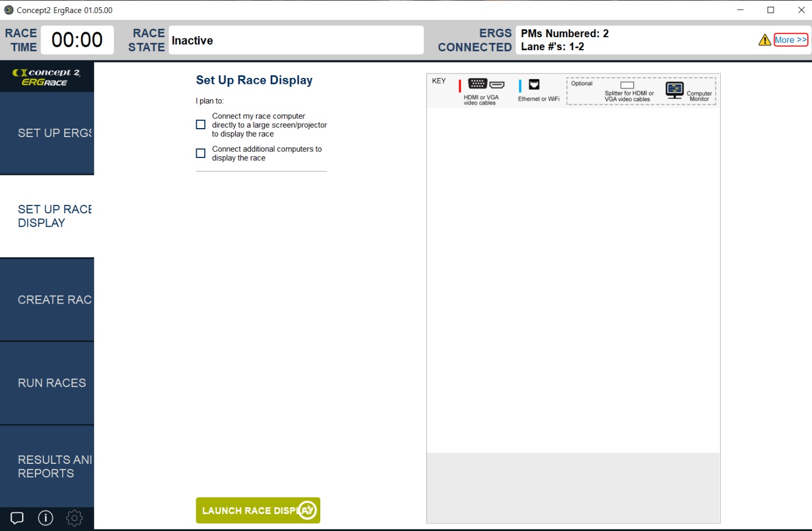Image resolution: width=812 pixels, height=531 pixels.
Task: Click the Concept2 app icon in title bar
Action: click(9, 10)
